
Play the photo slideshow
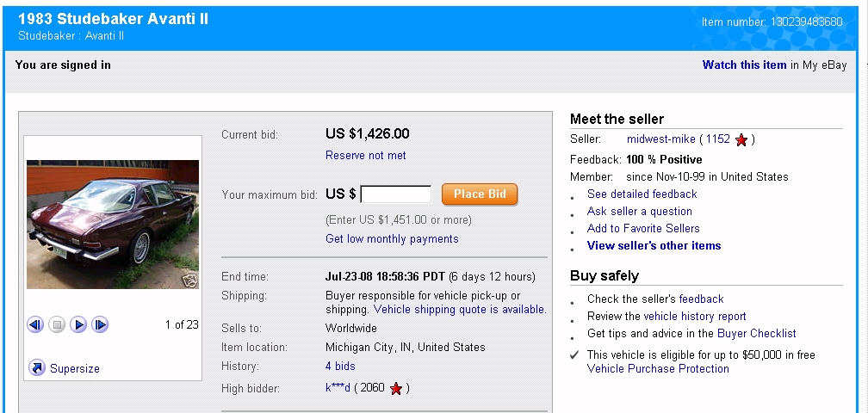click(x=78, y=324)
